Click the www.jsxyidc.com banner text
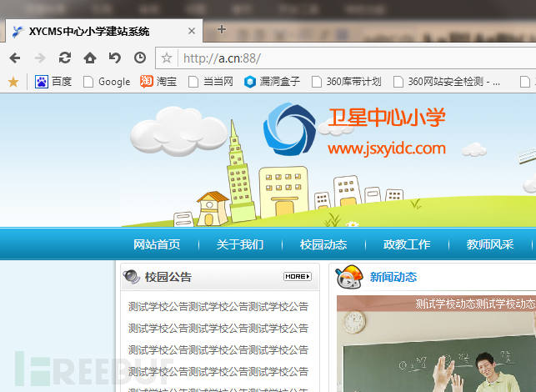The image size is (536, 392). pos(387,149)
